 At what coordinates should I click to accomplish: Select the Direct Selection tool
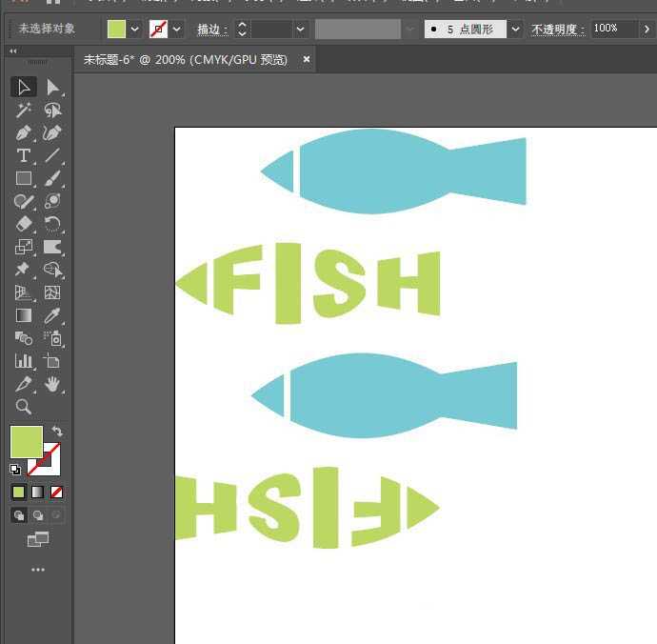(52, 88)
